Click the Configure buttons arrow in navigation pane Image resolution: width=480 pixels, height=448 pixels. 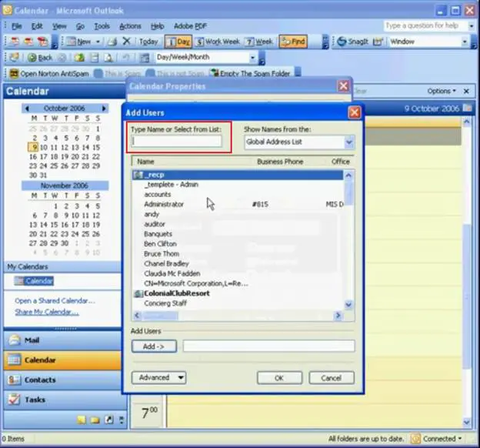click(x=122, y=420)
